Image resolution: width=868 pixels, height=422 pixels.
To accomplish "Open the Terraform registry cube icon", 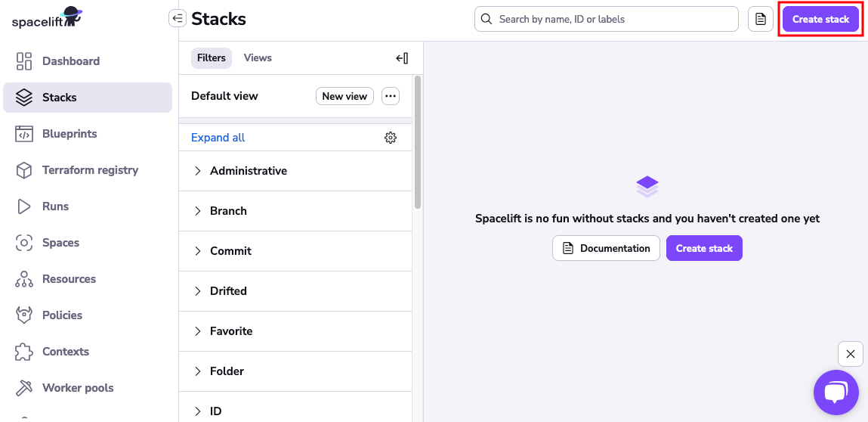I will click(x=24, y=170).
